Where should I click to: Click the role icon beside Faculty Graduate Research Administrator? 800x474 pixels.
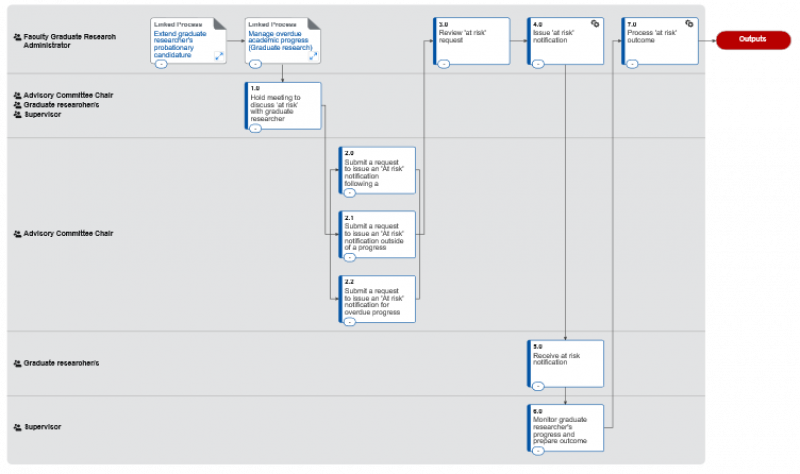(x=17, y=37)
